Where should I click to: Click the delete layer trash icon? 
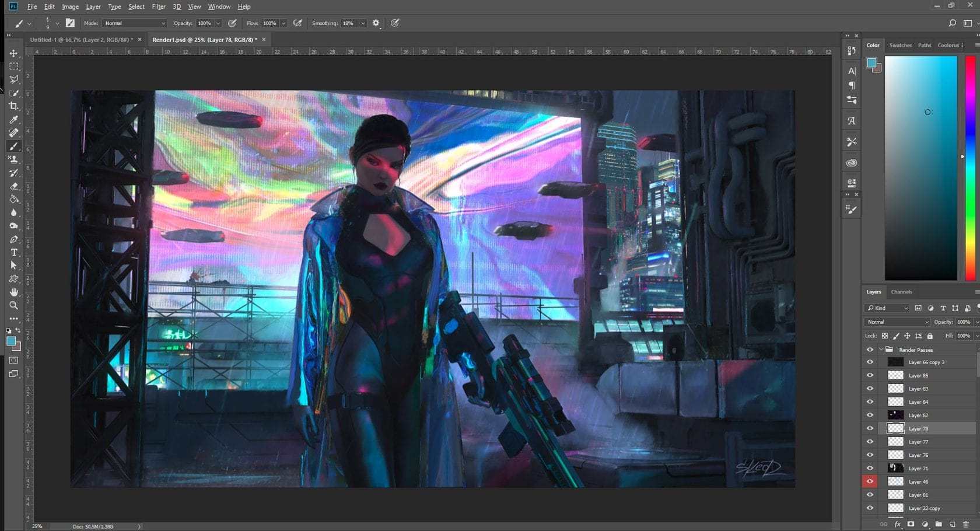tap(965, 525)
